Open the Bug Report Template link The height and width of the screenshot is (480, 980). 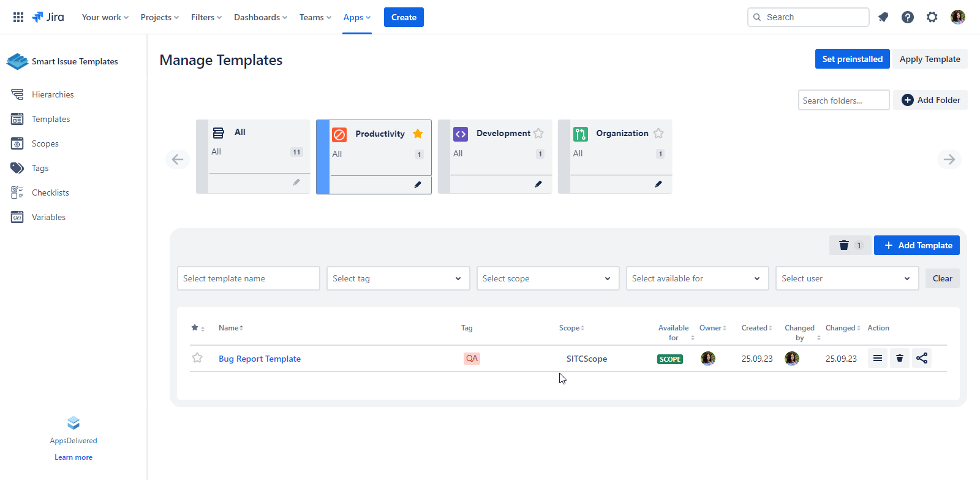coord(260,359)
